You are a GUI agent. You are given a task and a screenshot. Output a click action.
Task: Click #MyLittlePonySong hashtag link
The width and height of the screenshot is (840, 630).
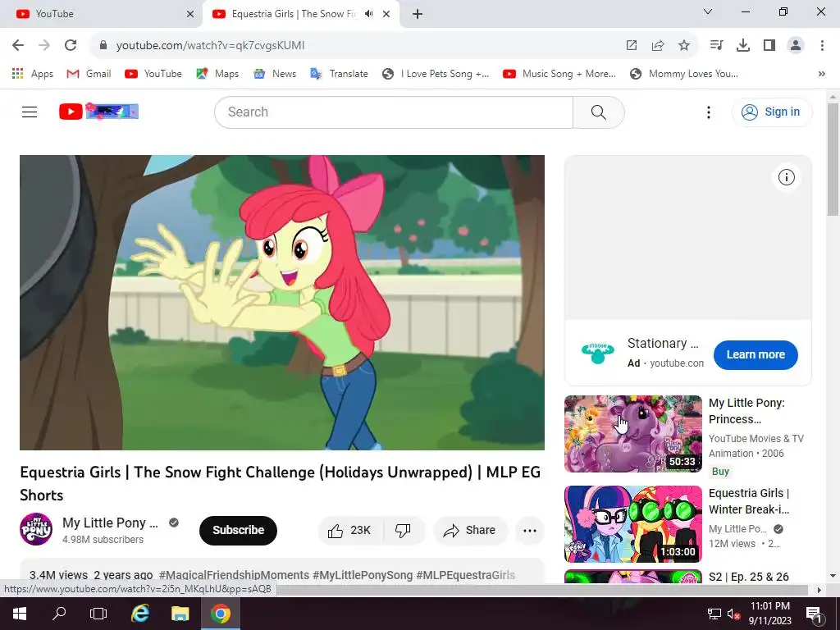pos(363,575)
